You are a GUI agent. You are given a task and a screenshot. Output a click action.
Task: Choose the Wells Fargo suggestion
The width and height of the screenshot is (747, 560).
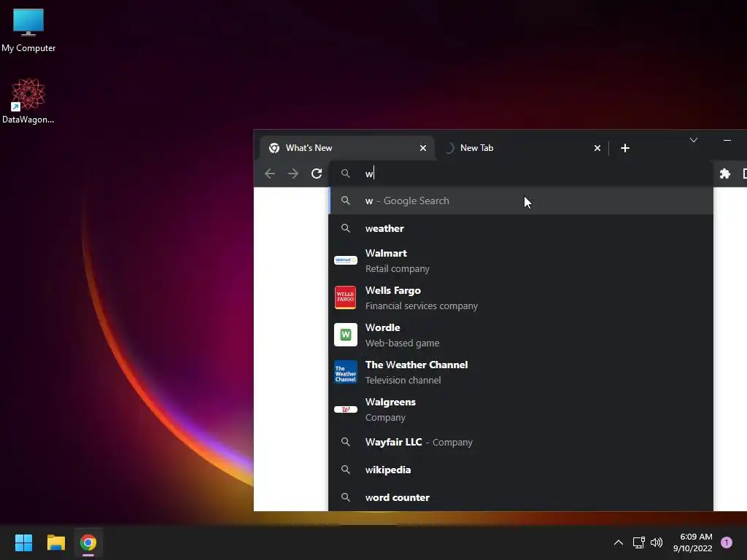pos(521,297)
